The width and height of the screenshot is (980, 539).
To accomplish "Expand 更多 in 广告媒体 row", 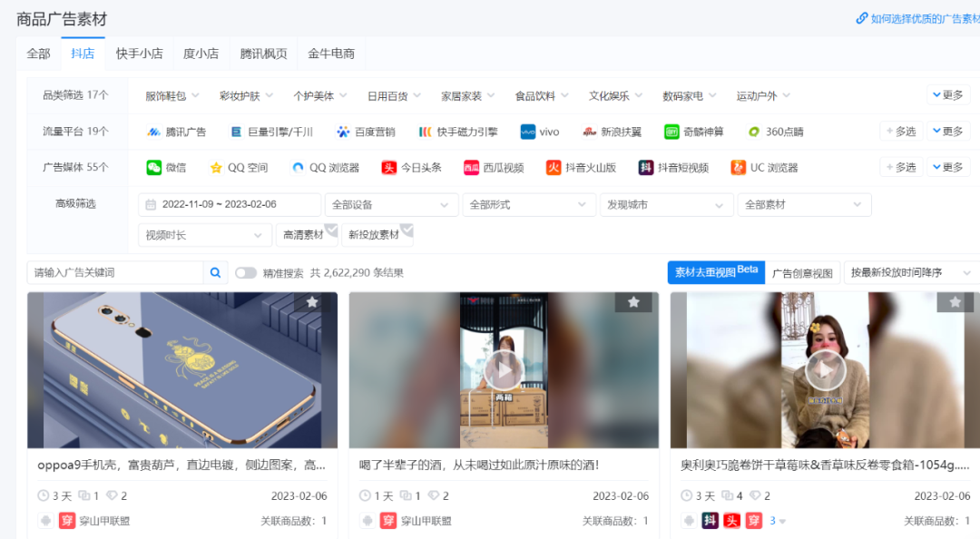I will coord(947,167).
